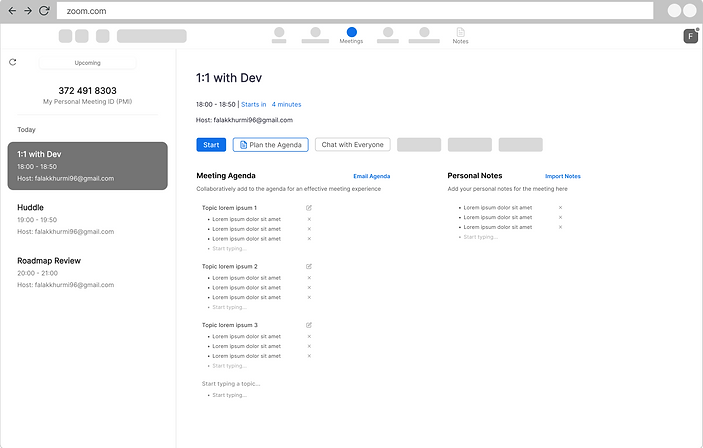
Task: Remove second item under Topic lorem ipsum 1
Action: [309, 229]
